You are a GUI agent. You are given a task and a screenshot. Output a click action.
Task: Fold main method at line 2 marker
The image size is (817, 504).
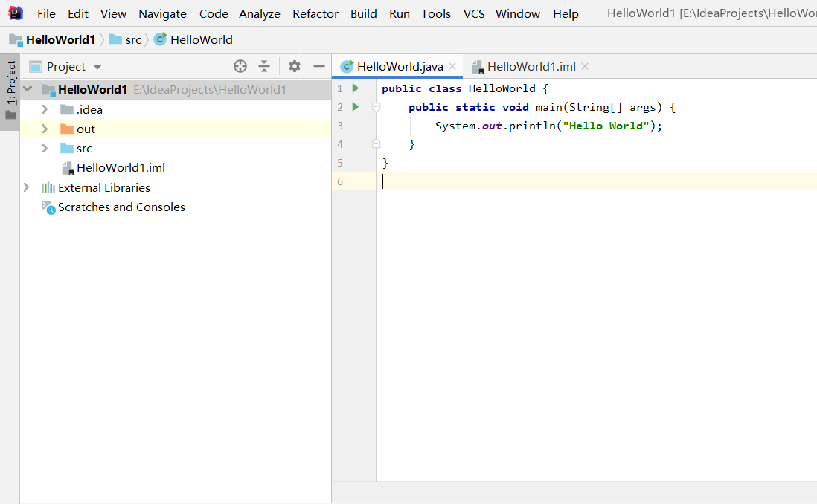377,107
